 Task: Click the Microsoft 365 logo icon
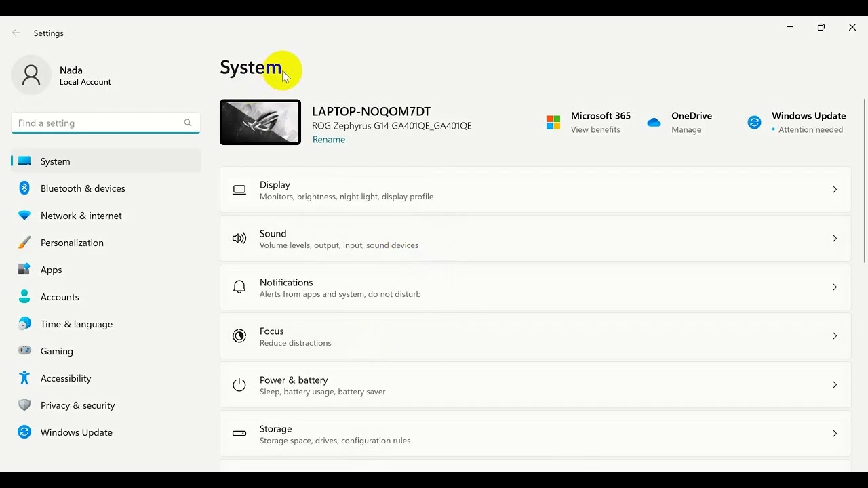pyautogui.click(x=553, y=123)
